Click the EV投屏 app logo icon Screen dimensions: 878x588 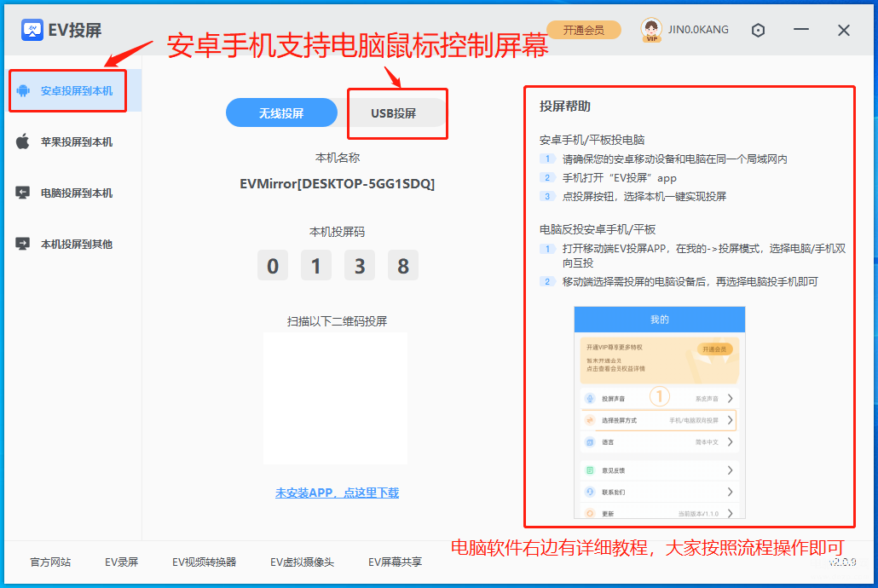pos(32,30)
